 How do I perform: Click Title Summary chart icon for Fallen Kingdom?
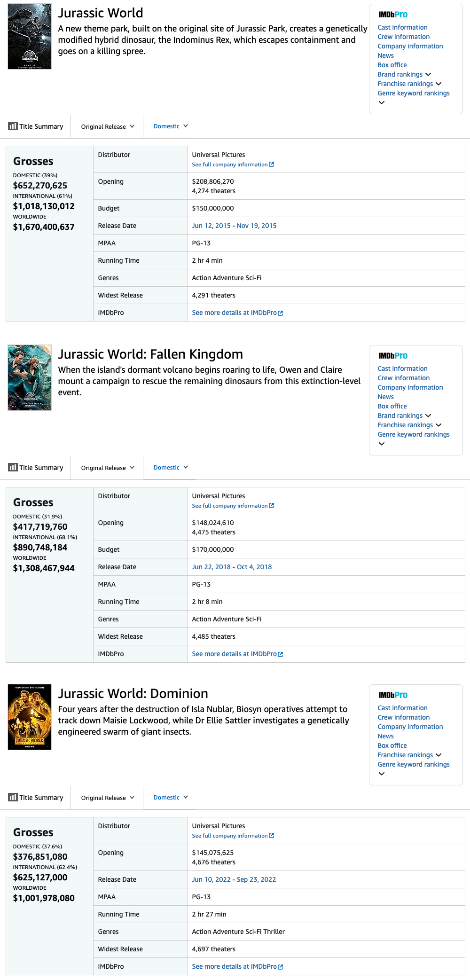click(13, 467)
